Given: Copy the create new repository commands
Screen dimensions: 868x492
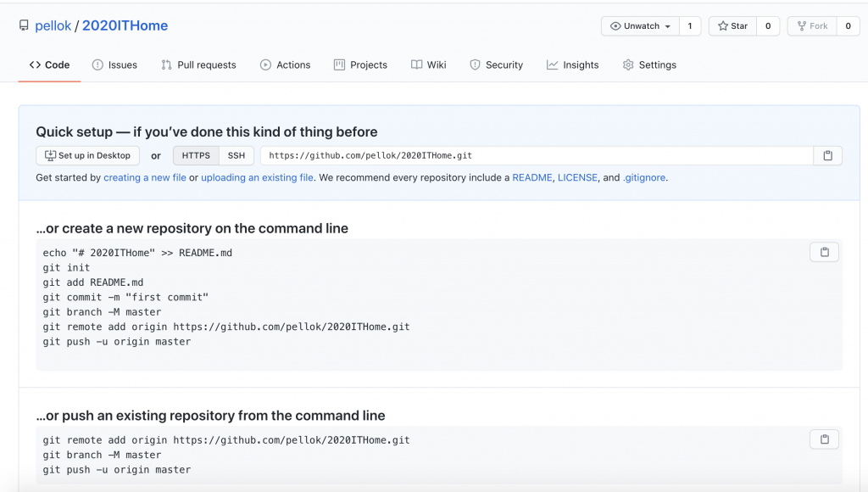Looking at the screenshot, I should pos(824,252).
